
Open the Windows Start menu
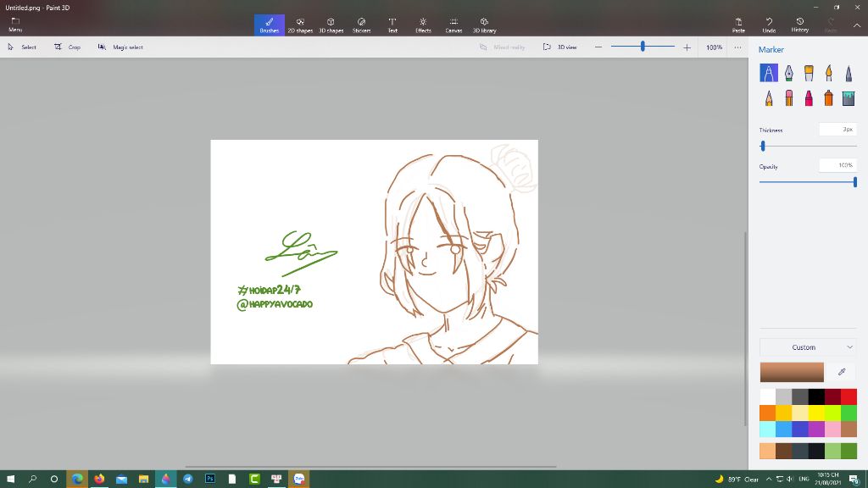coord(10,480)
